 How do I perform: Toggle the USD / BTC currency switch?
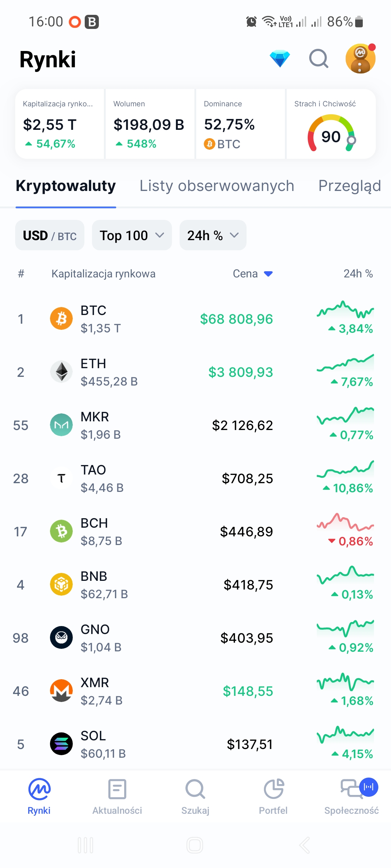[50, 235]
